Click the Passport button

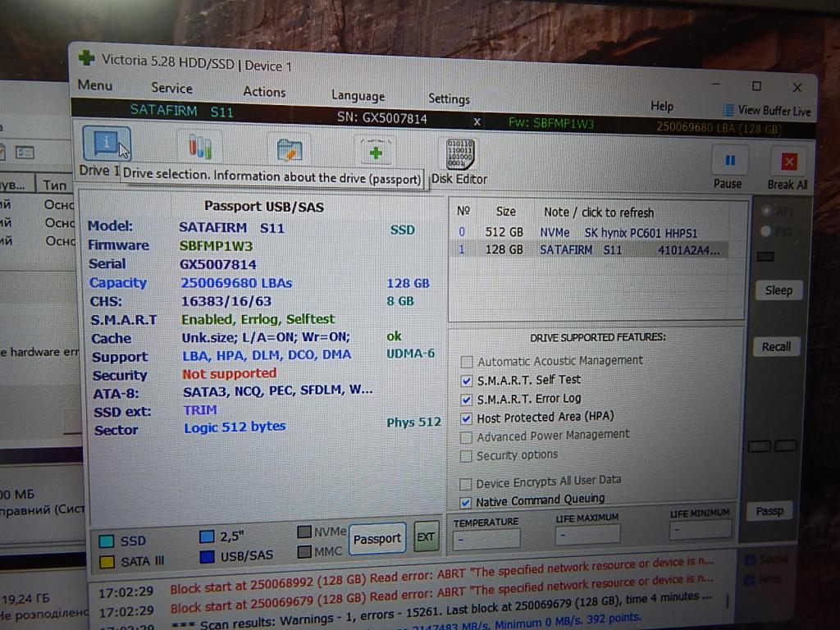click(377, 539)
